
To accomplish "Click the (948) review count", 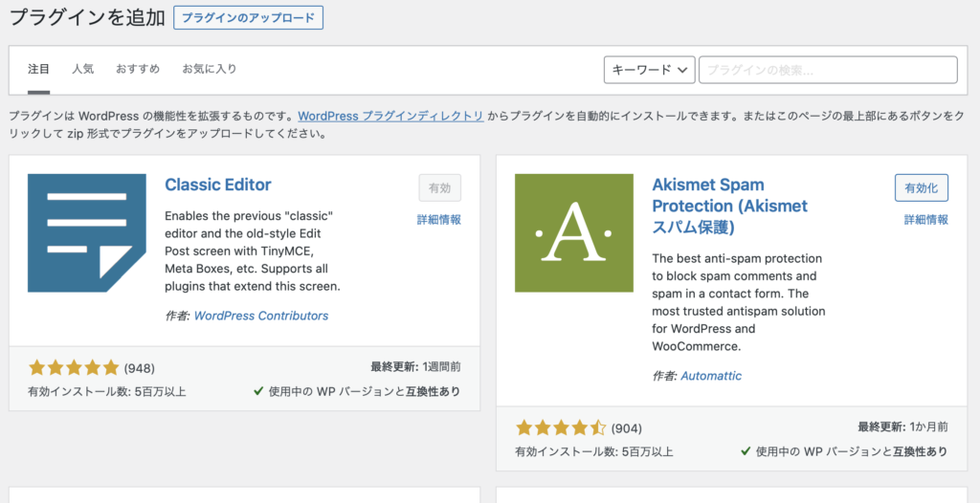I will click(x=140, y=368).
